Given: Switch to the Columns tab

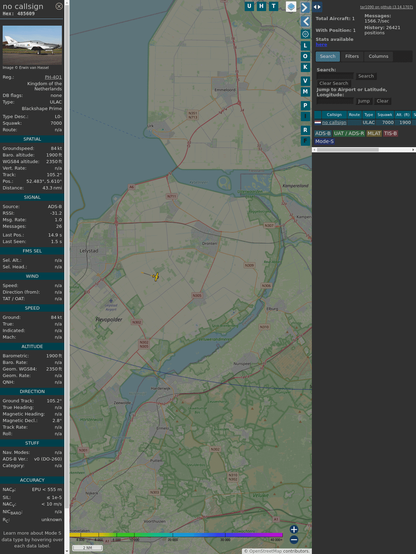Looking at the screenshot, I should (378, 56).
